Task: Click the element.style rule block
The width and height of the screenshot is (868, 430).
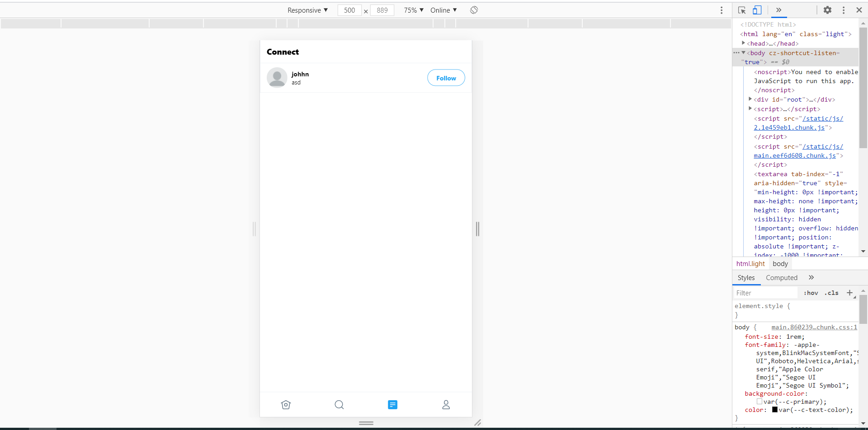Action: [x=795, y=310]
